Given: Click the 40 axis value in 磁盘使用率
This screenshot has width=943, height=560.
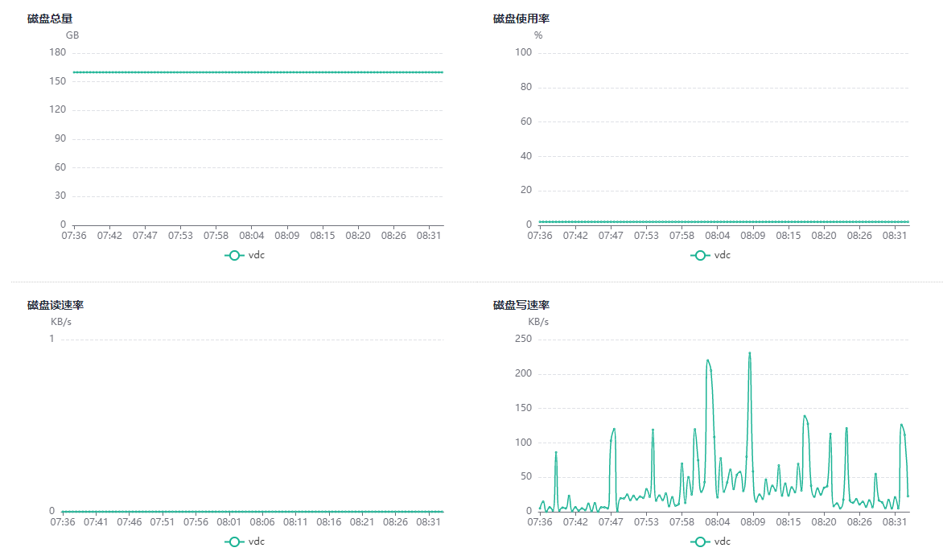Looking at the screenshot, I should (526, 156).
